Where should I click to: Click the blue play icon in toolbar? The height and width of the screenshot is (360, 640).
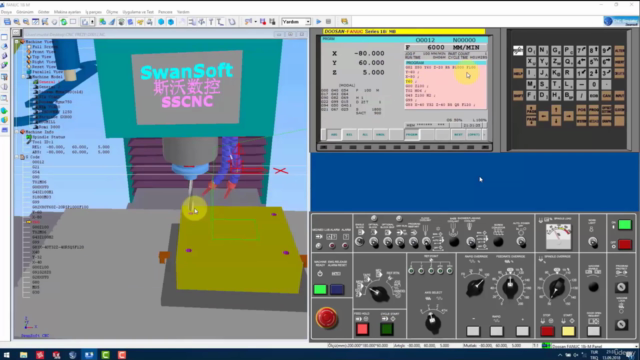pos(319,22)
